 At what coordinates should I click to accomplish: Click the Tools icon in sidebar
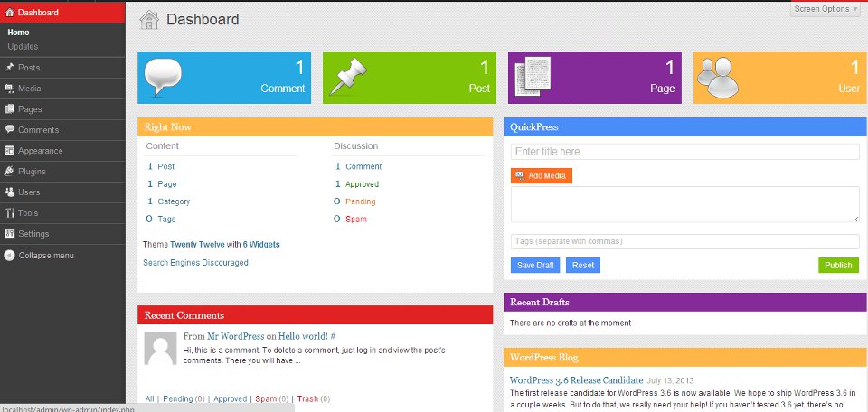pyautogui.click(x=9, y=213)
